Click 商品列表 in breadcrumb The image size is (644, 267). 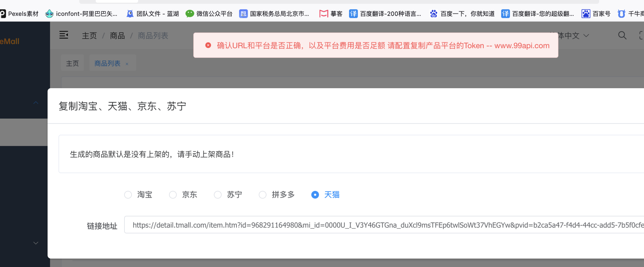click(153, 36)
